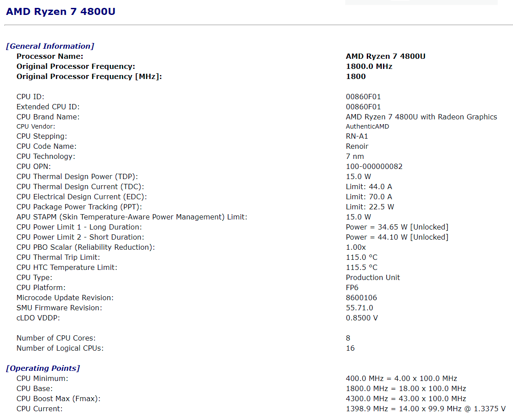Click the SMU Firmware Revision label

point(59,308)
